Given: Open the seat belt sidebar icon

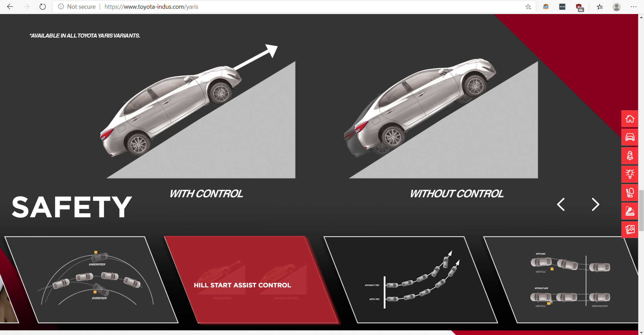Looking at the screenshot, I should click(630, 156).
